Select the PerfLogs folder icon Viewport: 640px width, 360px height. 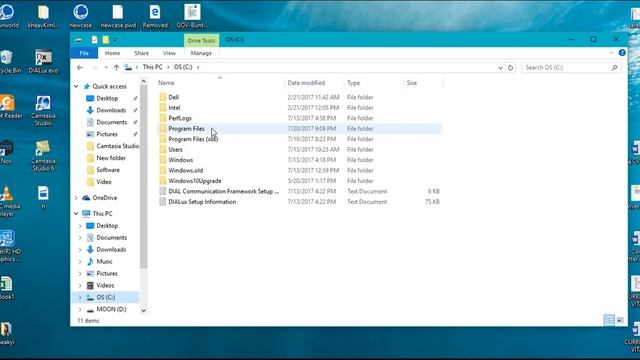162,118
